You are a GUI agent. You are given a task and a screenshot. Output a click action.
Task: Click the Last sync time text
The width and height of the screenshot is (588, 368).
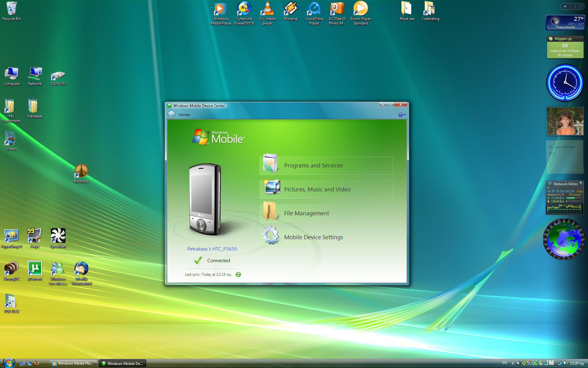pyautogui.click(x=208, y=274)
